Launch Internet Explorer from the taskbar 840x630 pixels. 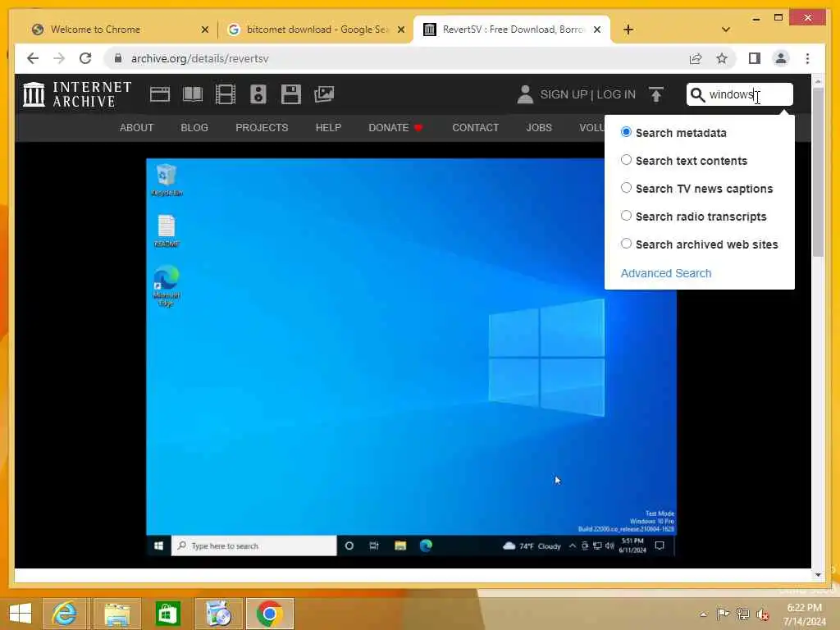coord(64,614)
